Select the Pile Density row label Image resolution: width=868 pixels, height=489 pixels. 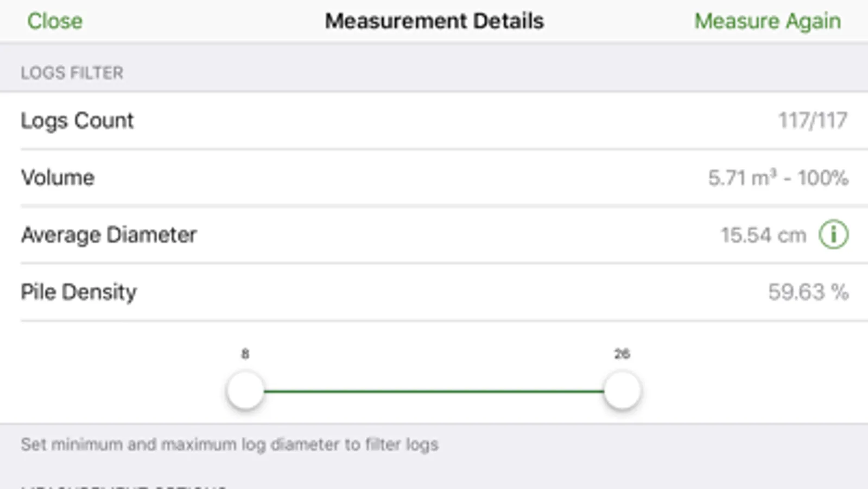[x=79, y=292]
